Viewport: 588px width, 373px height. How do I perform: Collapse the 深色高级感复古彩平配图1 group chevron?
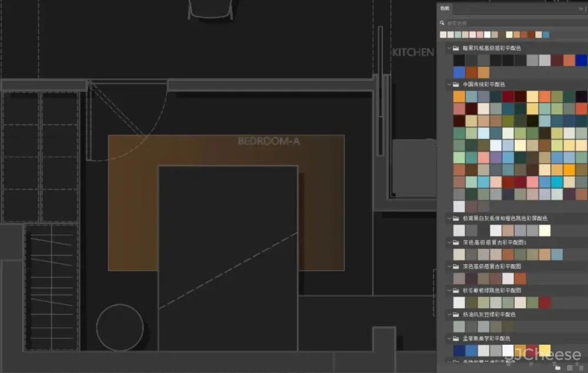(448, 242)
